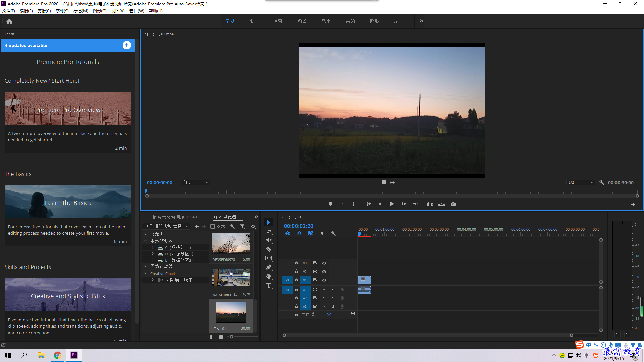Open the 序列(S) menu
Image resolution: width=644 pixels, height=362 pixels.
(x=62, y=11)
